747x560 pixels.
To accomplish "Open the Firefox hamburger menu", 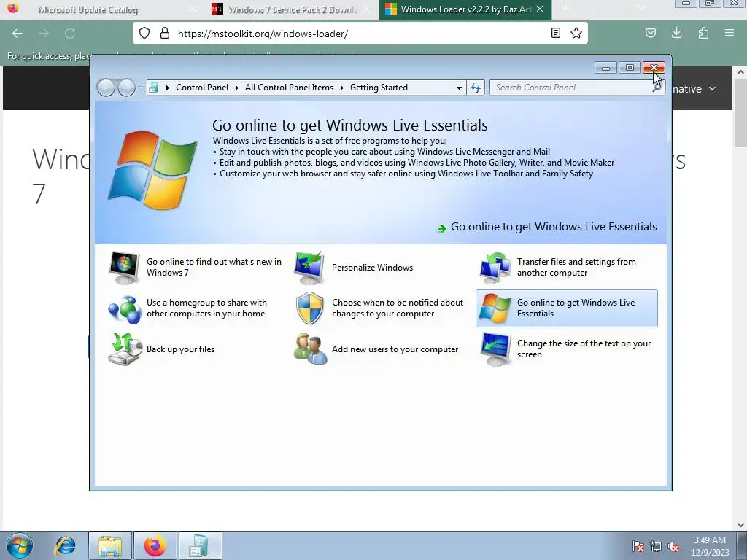I will (x=729, y=33).
